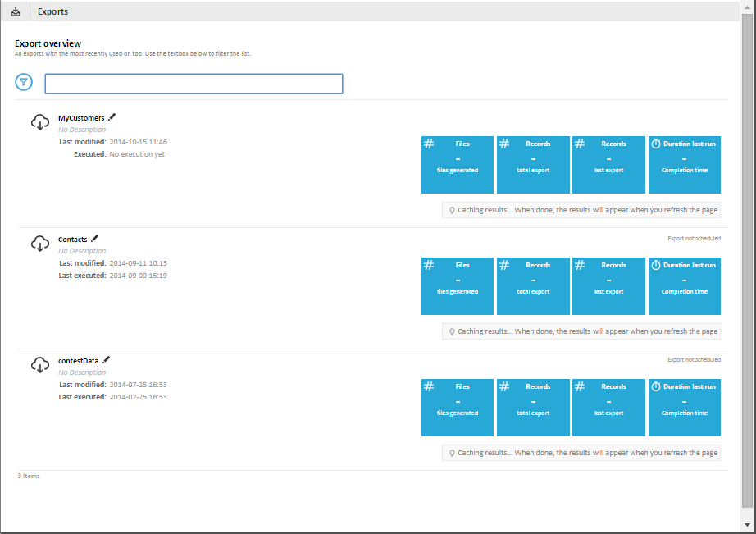The width and height of the screenshot is (756, 534).
Task: Click the scrollbar down arrow
Action: click(747, 524)
